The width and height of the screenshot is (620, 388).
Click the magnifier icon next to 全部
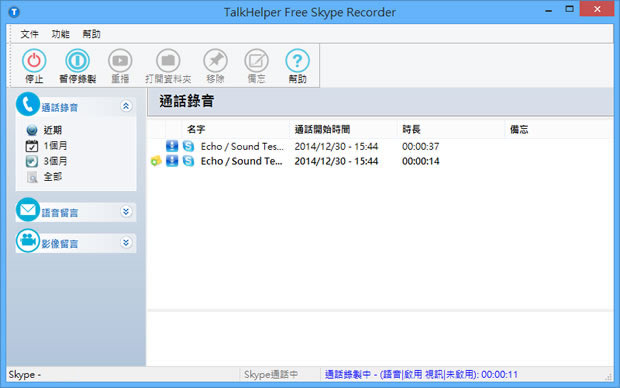click(x=32, y=177)
